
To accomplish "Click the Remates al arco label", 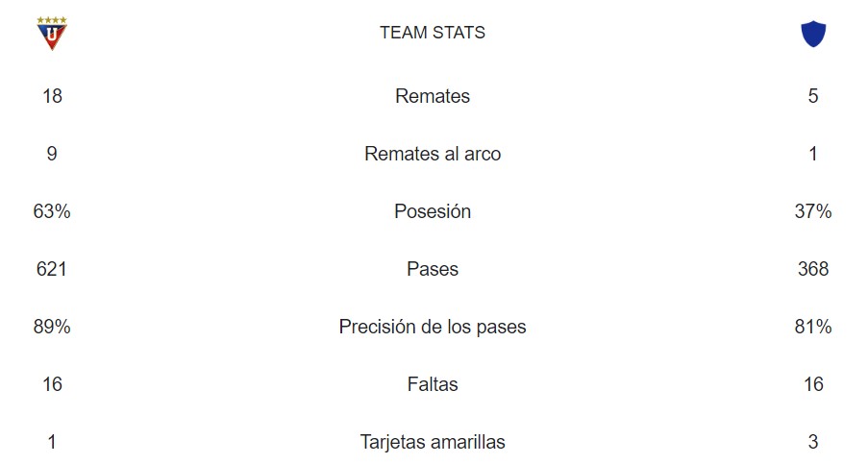I will (x=433, y=154).
